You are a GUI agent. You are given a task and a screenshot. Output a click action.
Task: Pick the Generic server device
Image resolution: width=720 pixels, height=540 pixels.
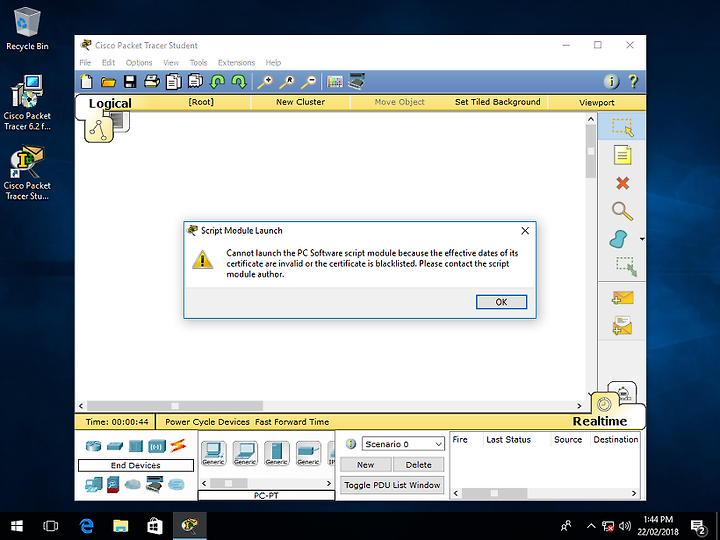coord(276,453)
